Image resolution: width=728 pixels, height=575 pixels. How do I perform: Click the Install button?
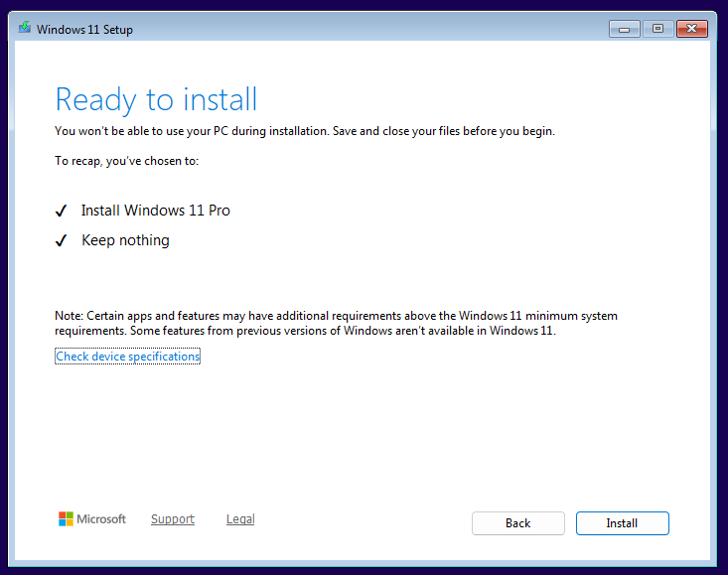pos(622,523)
